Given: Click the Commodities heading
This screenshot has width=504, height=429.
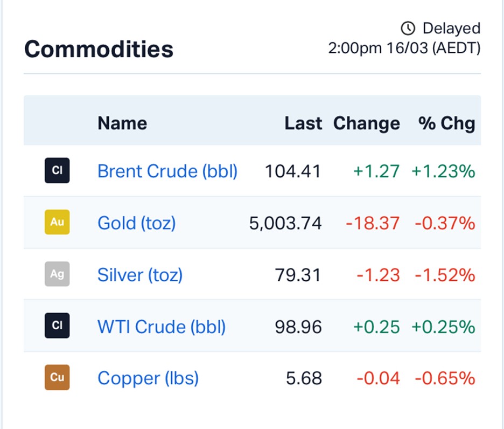Looking at the screenshot, I should click(99, 49).
